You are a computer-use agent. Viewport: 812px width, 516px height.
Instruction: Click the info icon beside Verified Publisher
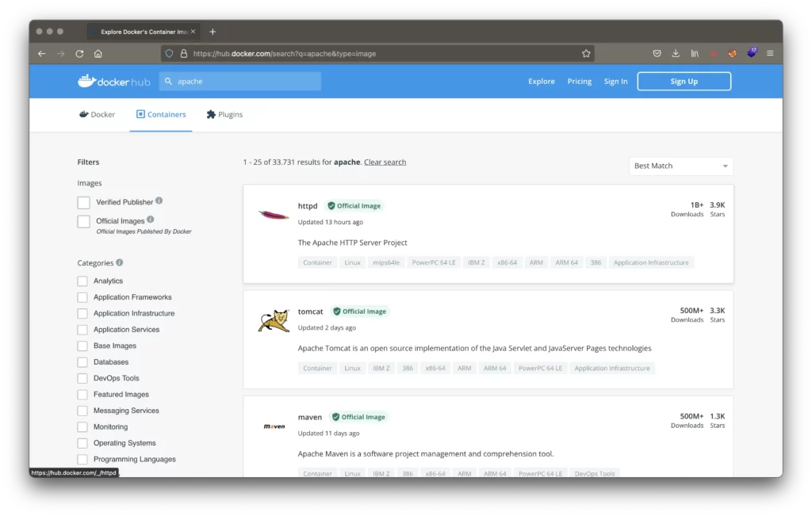pos(159,201)
